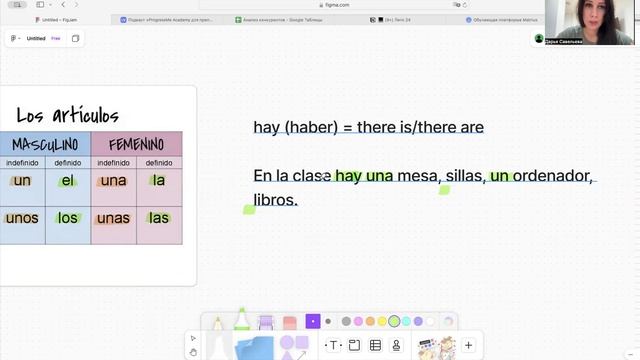Select the 'Los artículos' title
The image size is (640, 360).
(68, 115)
